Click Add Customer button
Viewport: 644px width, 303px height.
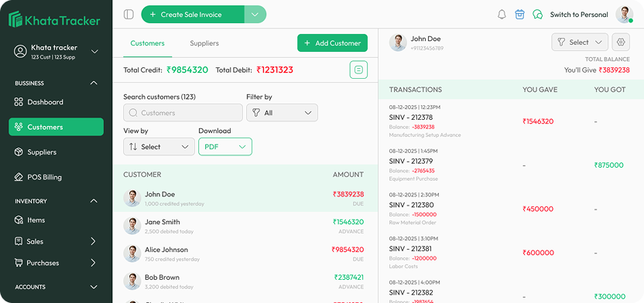coord(332,43)
